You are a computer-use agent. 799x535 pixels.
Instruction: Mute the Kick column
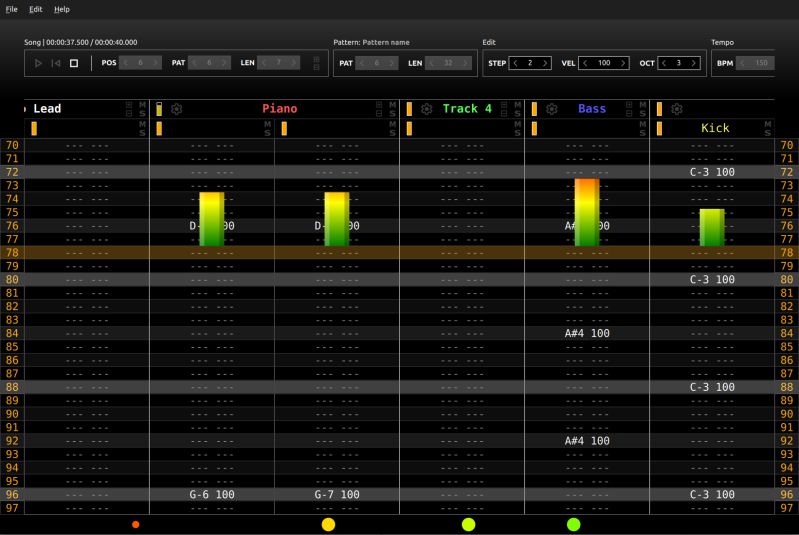(x=768, y=124)
